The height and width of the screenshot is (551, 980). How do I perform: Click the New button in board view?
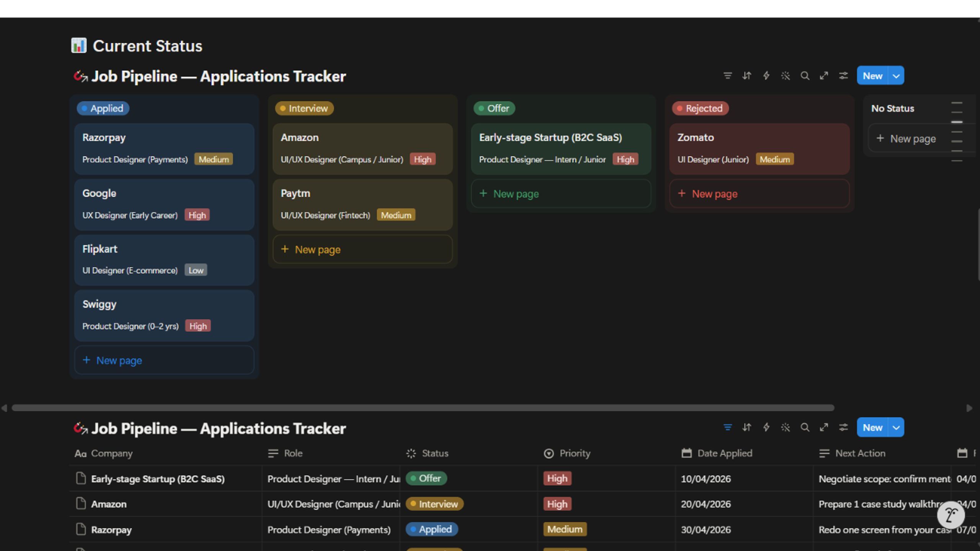pos(872,76)
